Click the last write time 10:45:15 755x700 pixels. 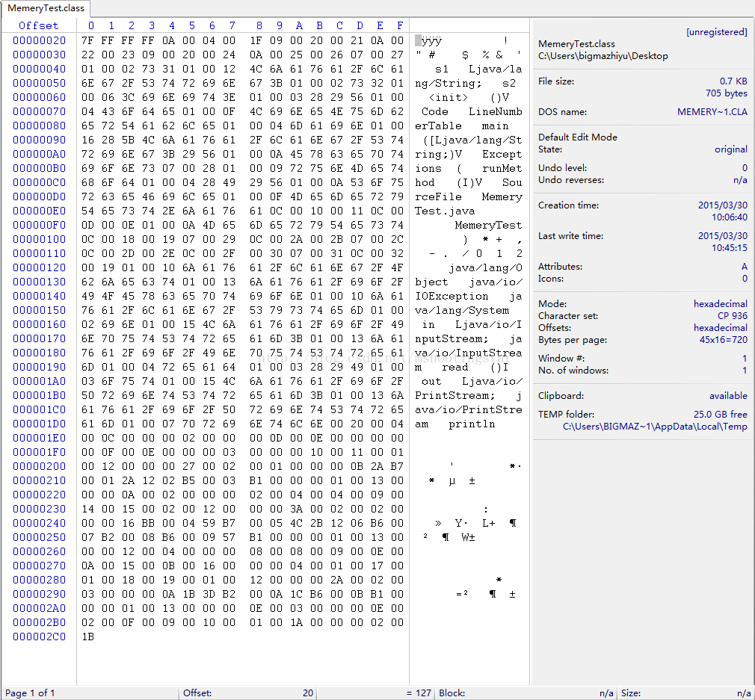(x=730, y=248)
